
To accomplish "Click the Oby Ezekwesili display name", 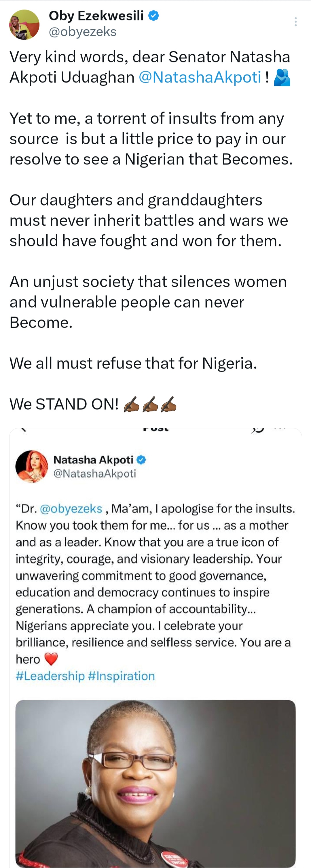I will 96,16.
